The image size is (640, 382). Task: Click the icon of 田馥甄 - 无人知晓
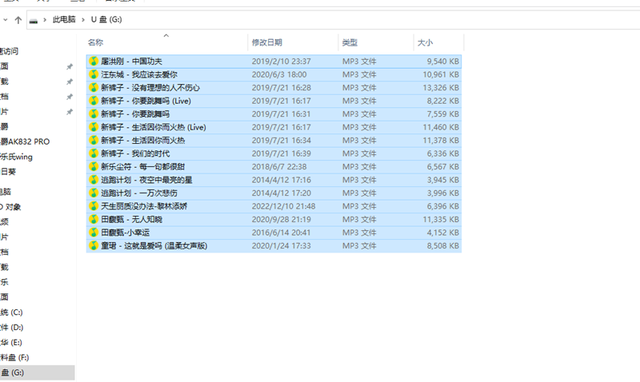pyautogui.click(x=93, y=219)
